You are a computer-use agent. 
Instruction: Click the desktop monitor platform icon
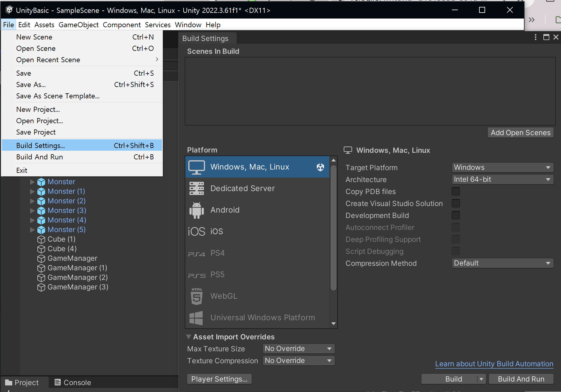[x=197, y=167]
